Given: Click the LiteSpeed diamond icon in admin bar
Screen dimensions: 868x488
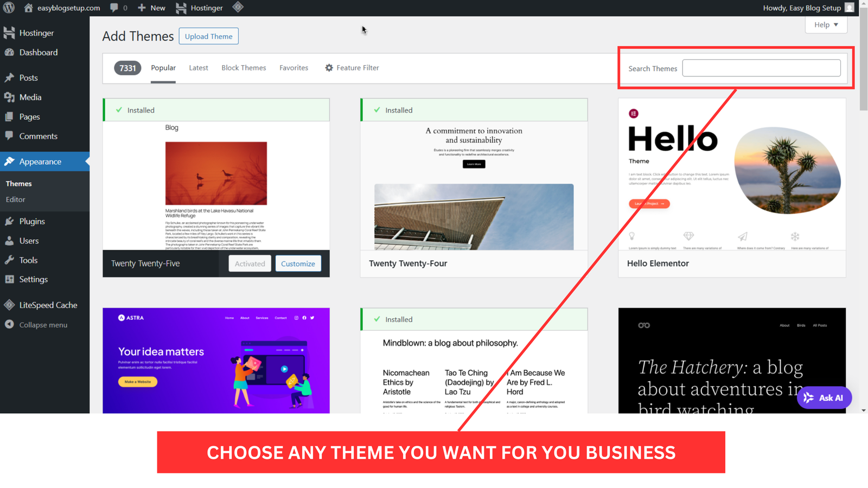Looking at the screenshot, I should [x=238, y=7].
